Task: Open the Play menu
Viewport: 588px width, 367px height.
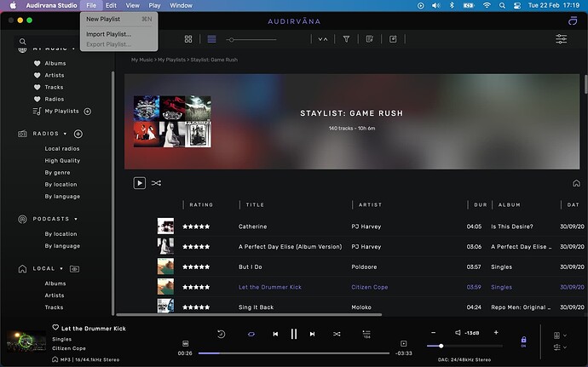Action: pos(154,6)
